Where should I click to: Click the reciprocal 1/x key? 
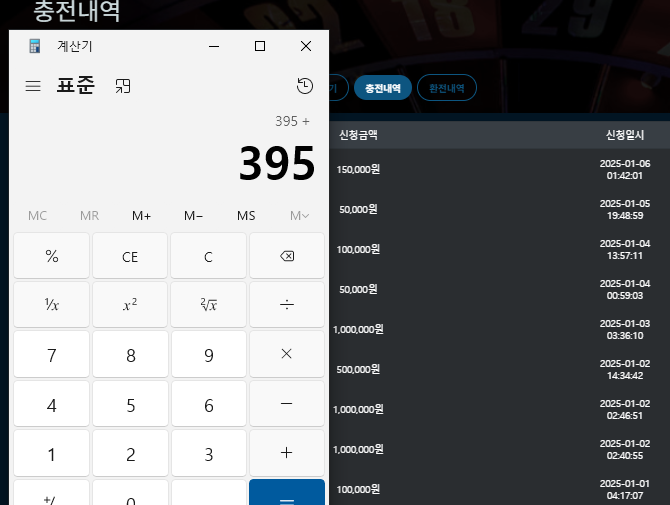pyautogui.click(x=52, y=304)
